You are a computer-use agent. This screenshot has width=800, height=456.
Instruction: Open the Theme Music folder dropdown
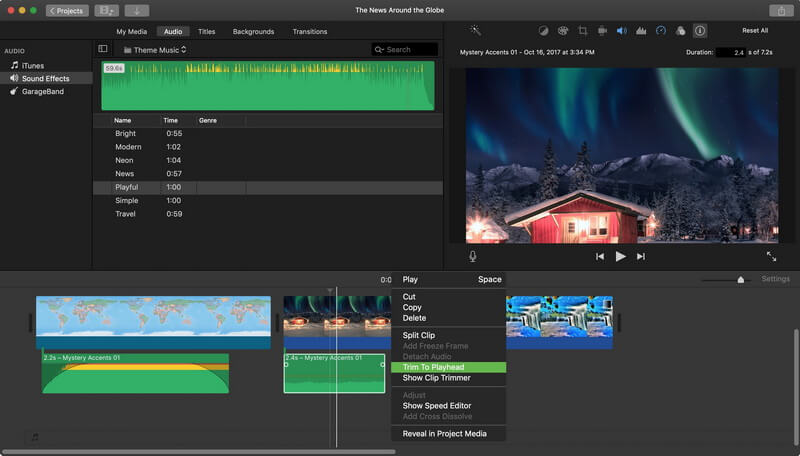point(155,49)
